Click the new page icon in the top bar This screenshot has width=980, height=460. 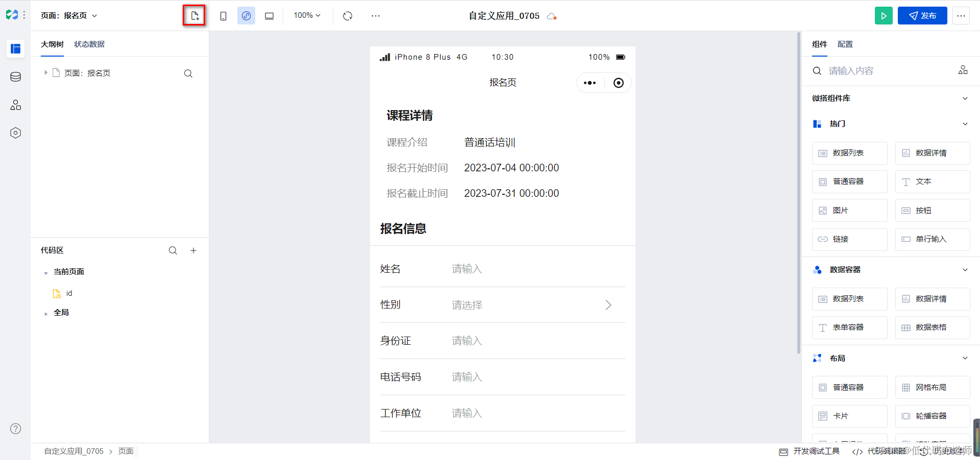pyautogui.click(x=194, y=16)
